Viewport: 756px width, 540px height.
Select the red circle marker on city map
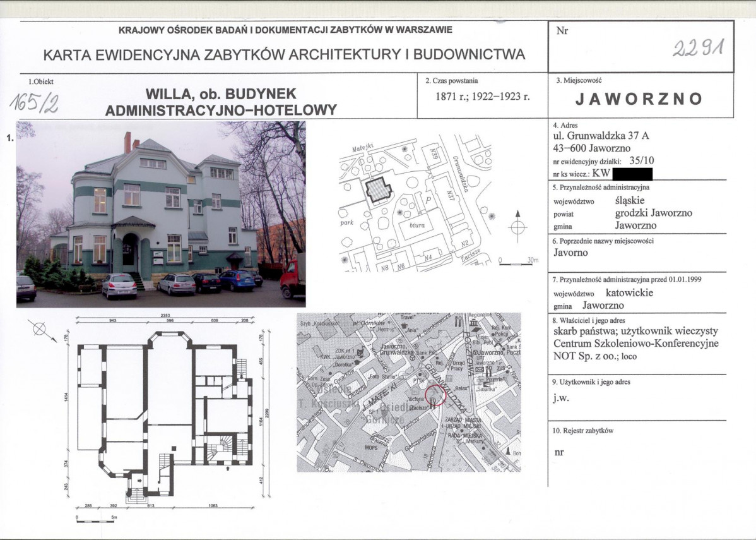coord(435,396)
